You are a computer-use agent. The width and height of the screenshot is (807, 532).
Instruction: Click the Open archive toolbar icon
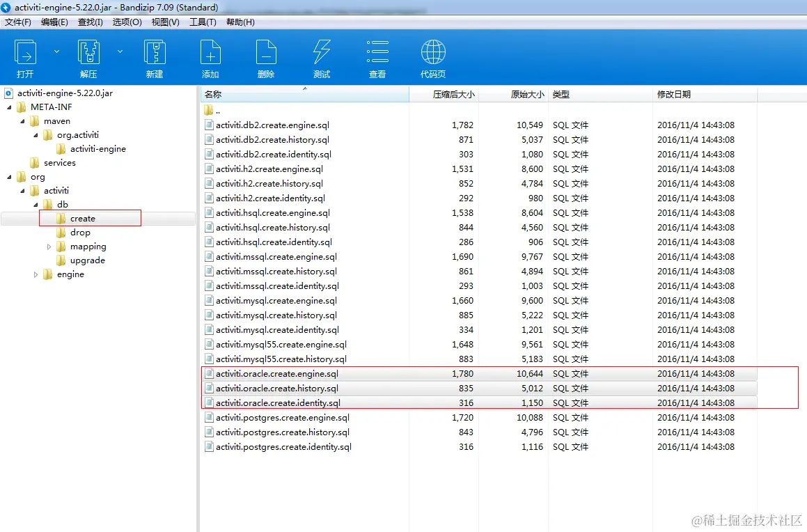[x=25, y=52]
